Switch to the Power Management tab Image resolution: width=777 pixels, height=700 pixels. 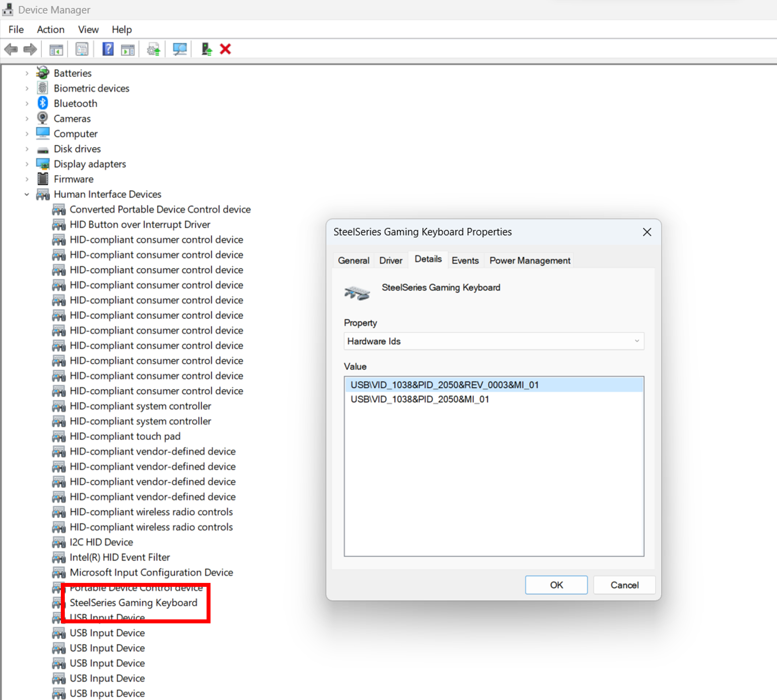pos(529,261)
